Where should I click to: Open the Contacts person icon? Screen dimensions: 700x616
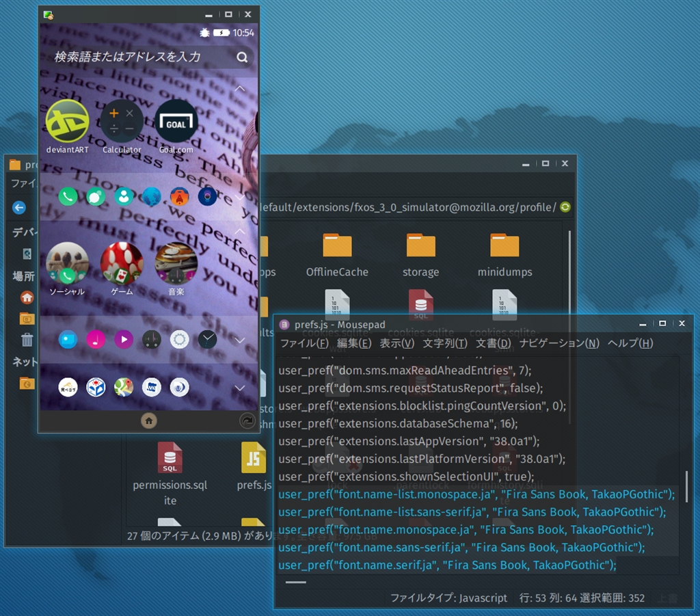click(x=124, y=196)
